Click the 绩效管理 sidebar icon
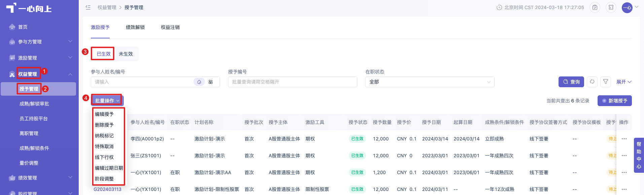The image size is (644, 195). pyautogui.click(x=12, y=178)
